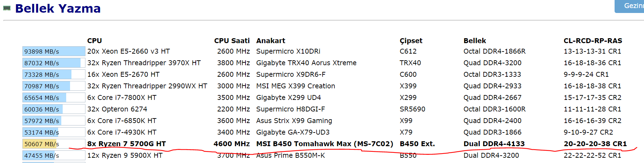Click the 47455 MB/s result bar
This screenshot has height=163, width=644.
pyautogui.click(x=54, y=155)
